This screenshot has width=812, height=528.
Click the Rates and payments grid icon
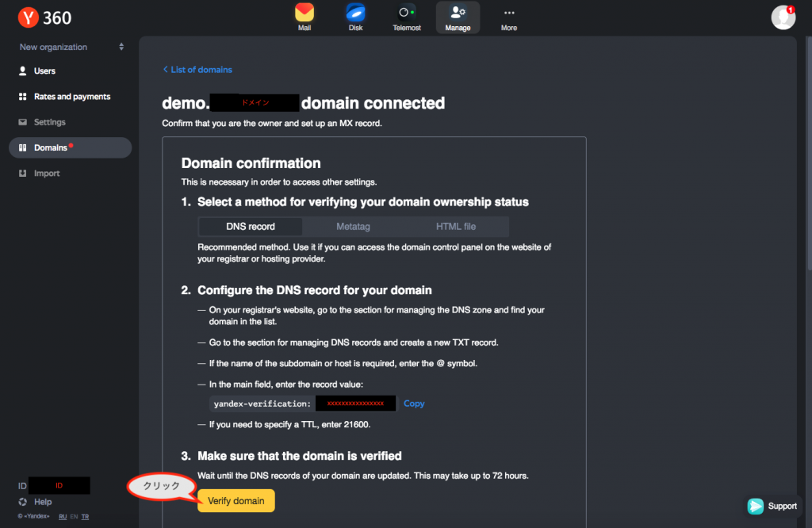click(23, 96)
